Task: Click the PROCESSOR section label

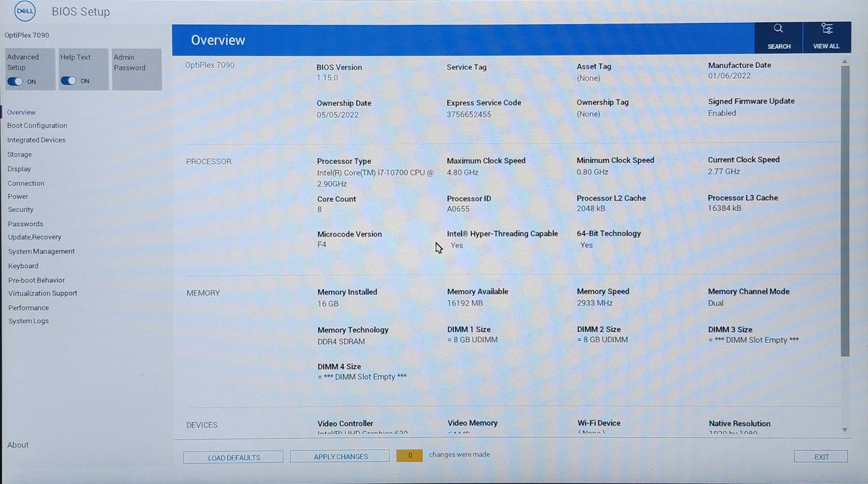Action: click(209, 162)
